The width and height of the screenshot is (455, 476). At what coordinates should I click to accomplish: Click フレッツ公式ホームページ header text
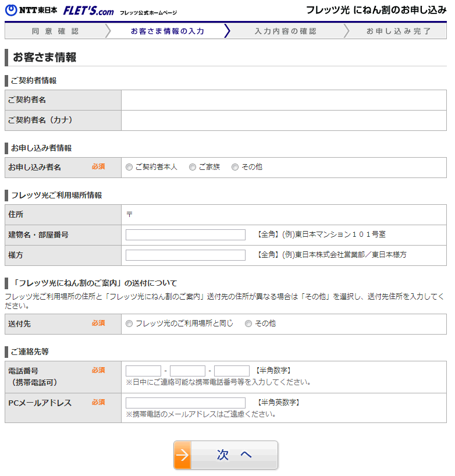tap(148, 12)
